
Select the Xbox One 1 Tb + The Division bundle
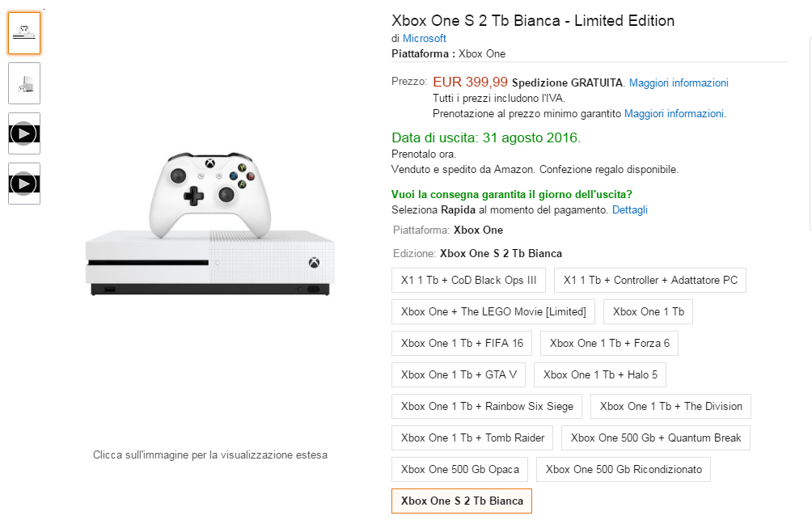(x=670, y=406)
